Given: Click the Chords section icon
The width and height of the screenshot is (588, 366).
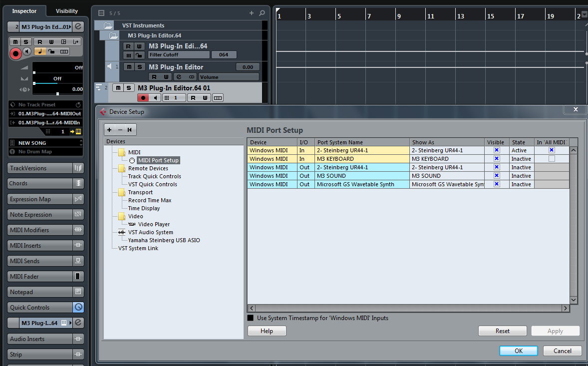Looking at the screenshot, I should [78, 183].
